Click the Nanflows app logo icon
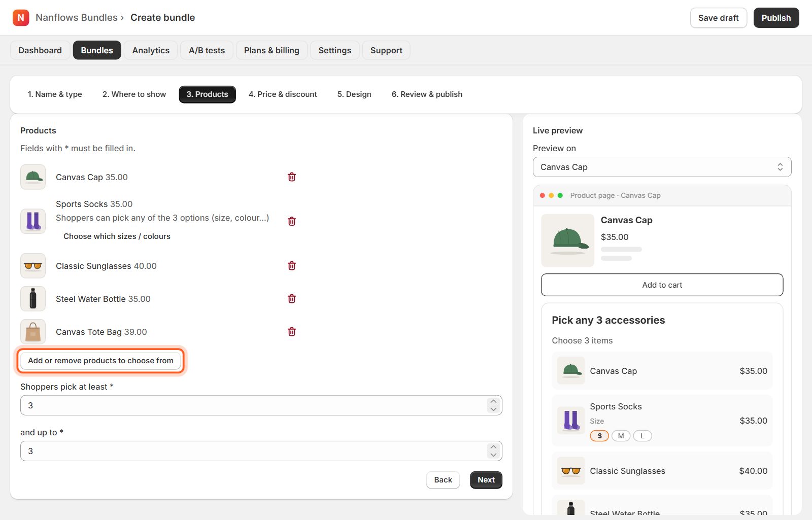 coord(21,18)
